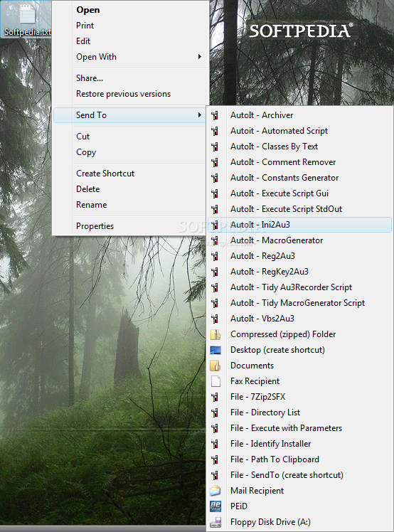
Task: Click the Floppy Disk Drive (A:) icon
Action: [x=215, y=522]
